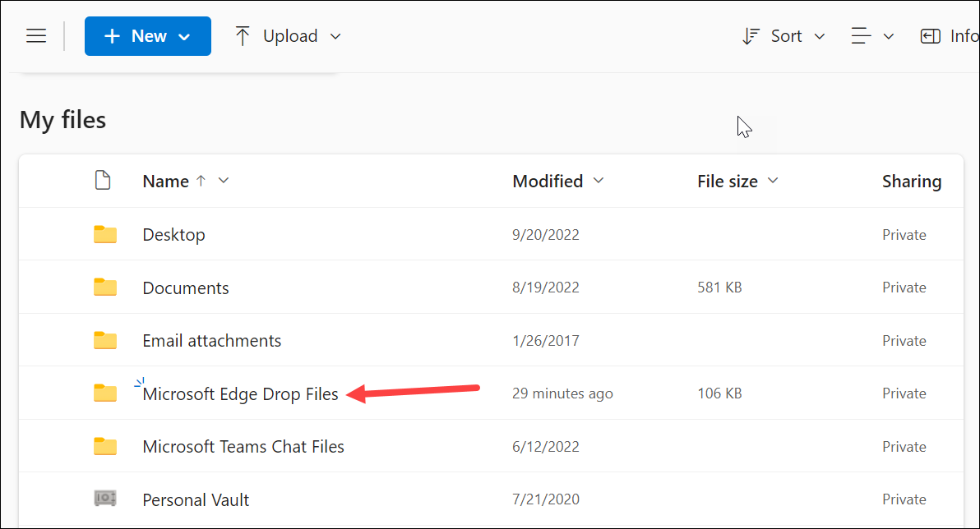Open the hamburger navigation menu
The image size is (980, 529).
36,35
